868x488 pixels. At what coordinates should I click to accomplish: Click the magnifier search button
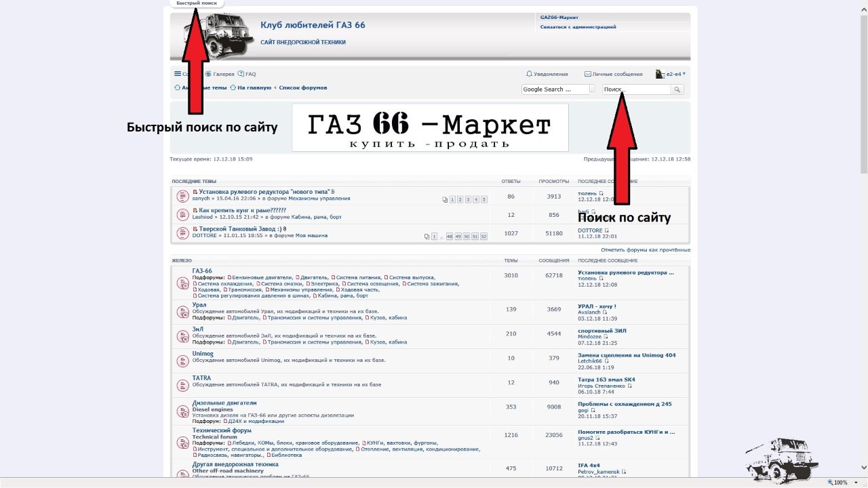click(677, 89)
